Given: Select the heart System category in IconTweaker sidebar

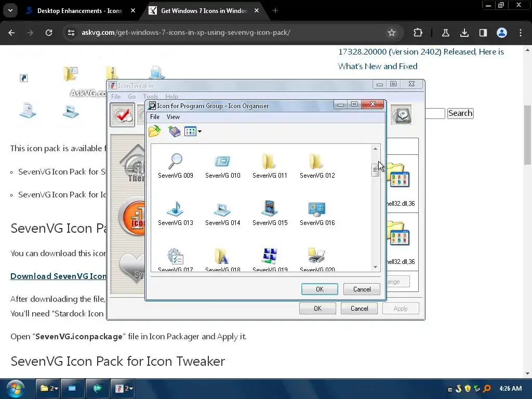Looking at the screenshot, I should (x=132, y=268).
